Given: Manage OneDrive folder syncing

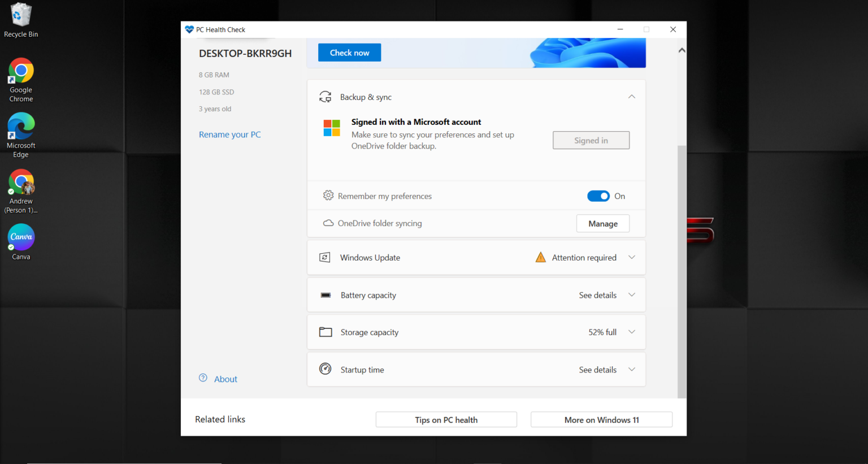Looking at the screenshot, I should pos(603,224).
